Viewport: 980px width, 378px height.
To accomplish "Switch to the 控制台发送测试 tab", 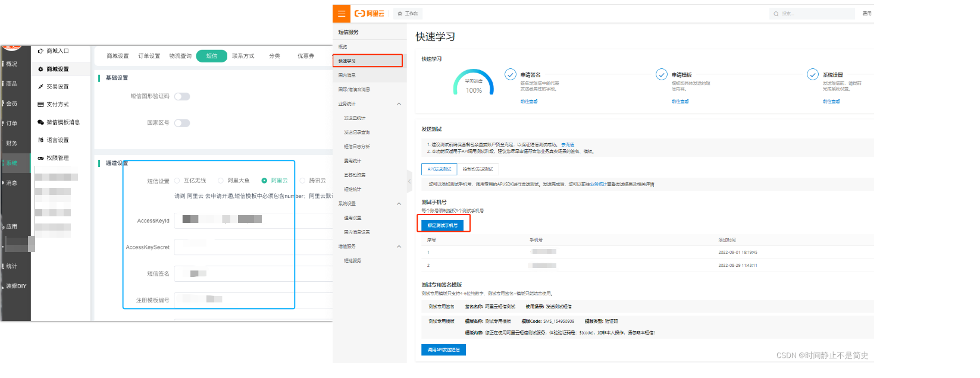I will pos(478,169).
